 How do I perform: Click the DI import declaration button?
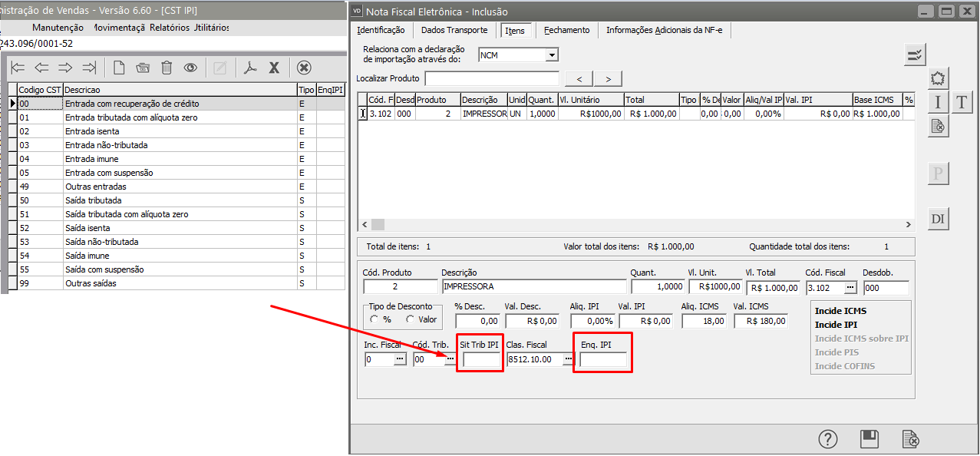pos(938,219)
